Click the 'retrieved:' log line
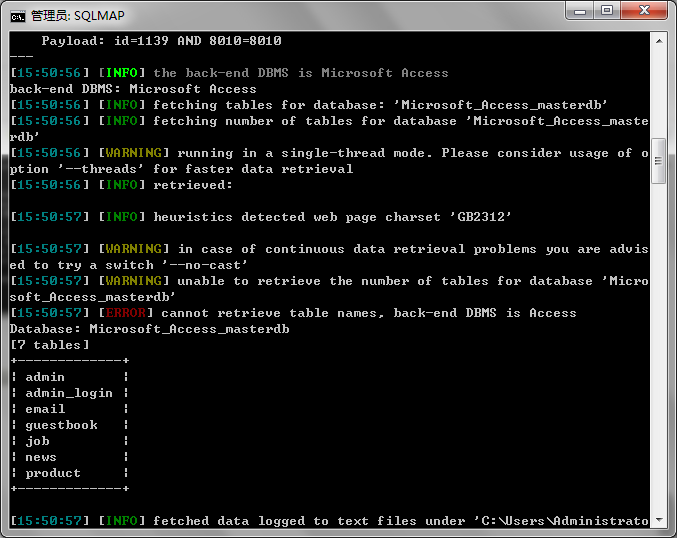This screenshot has height=538, width=677. (x=121, y=185)
